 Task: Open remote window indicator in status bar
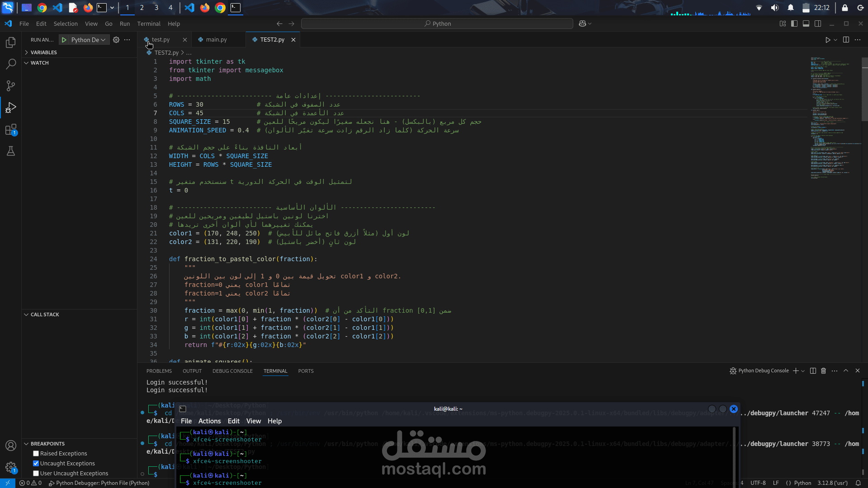tap(8, 483)
